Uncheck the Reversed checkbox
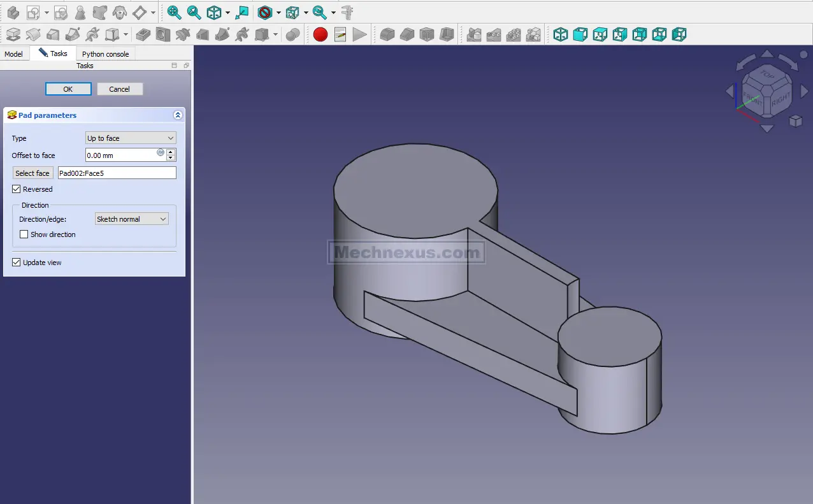This screenshot has width=813, height=504. (x=17, y=189)
